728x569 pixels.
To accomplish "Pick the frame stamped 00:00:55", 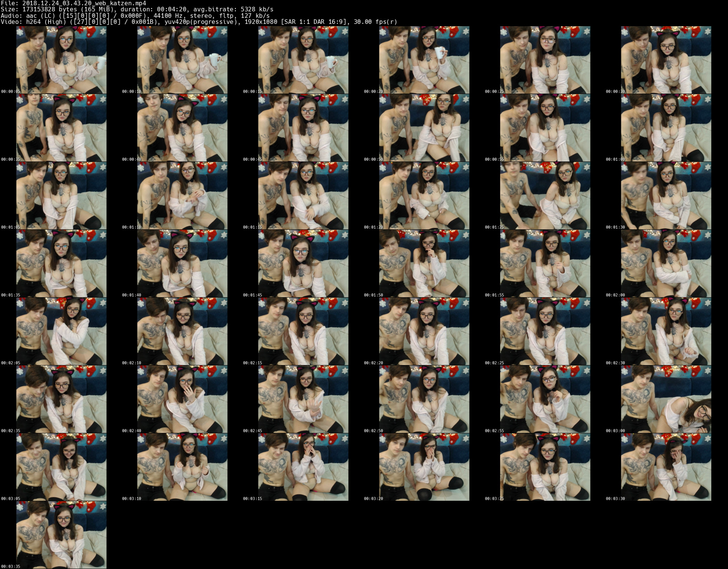I will coord(545,128).
